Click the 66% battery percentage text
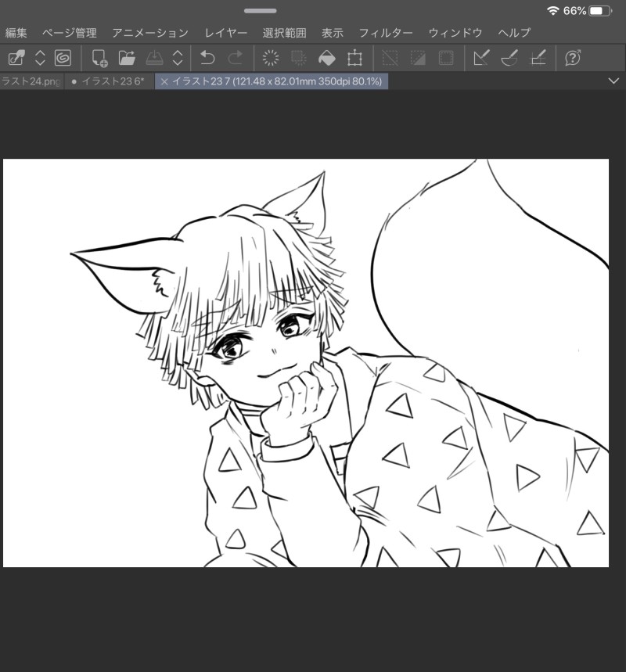626x672 pixels. (x=574, y=11)
